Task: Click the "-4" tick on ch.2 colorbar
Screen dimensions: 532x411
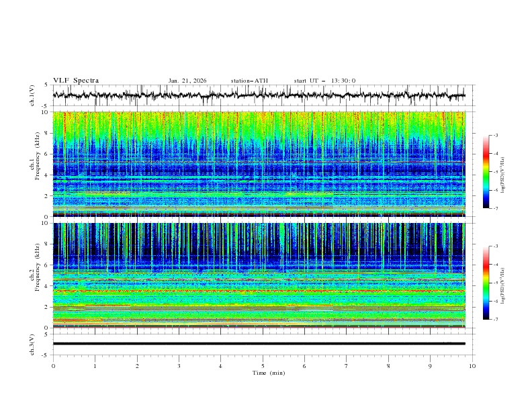Action: (x=496, y=265)
